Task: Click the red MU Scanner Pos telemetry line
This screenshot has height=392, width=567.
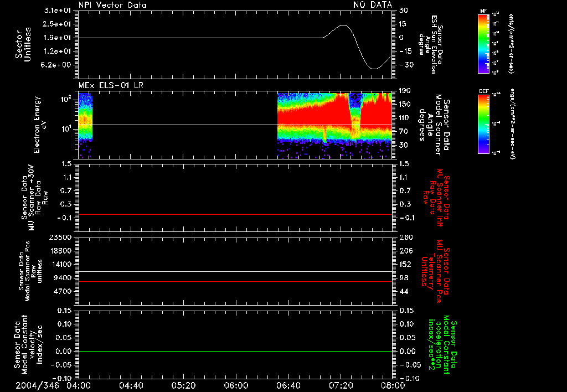Action: [x=235, y=281]
